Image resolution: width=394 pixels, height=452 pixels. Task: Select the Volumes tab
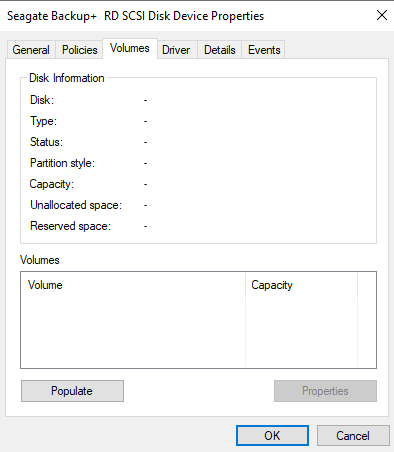[130, 48]
